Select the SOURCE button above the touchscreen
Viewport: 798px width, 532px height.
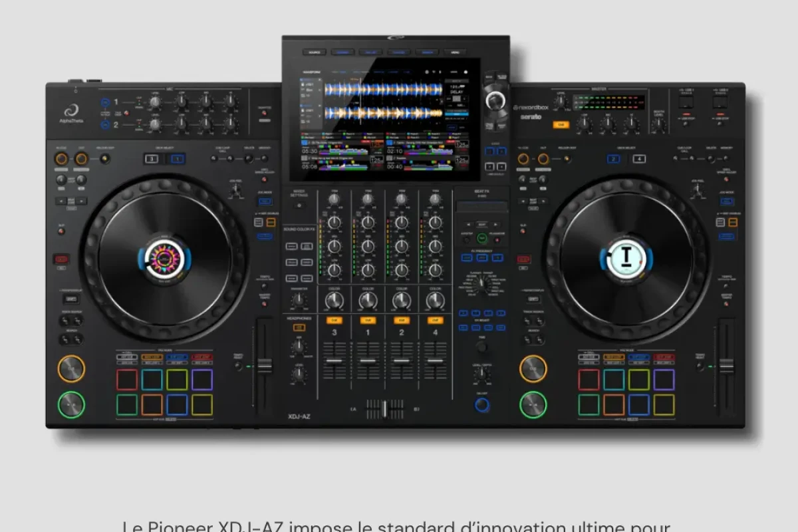314,52
